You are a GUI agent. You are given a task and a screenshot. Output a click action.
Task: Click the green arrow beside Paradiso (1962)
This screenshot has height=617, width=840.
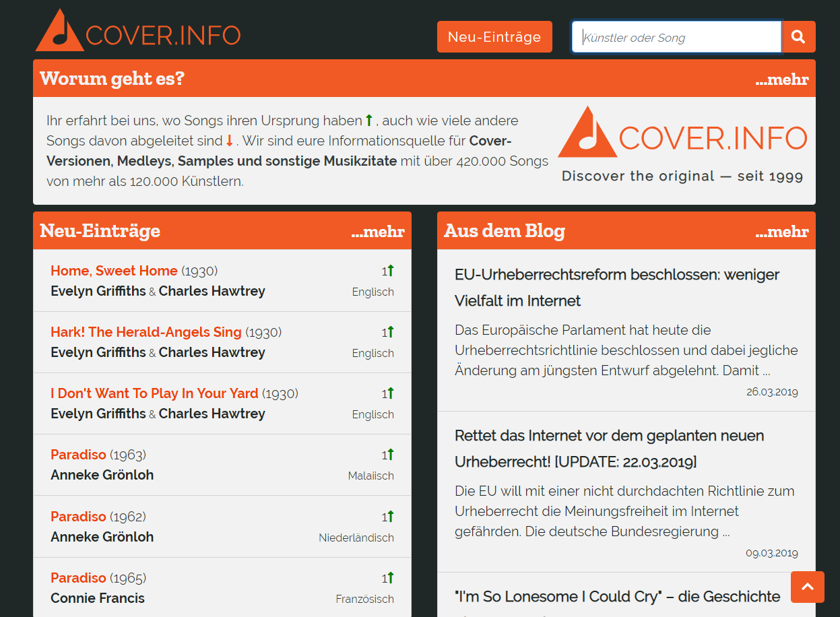tap(391, 517)
